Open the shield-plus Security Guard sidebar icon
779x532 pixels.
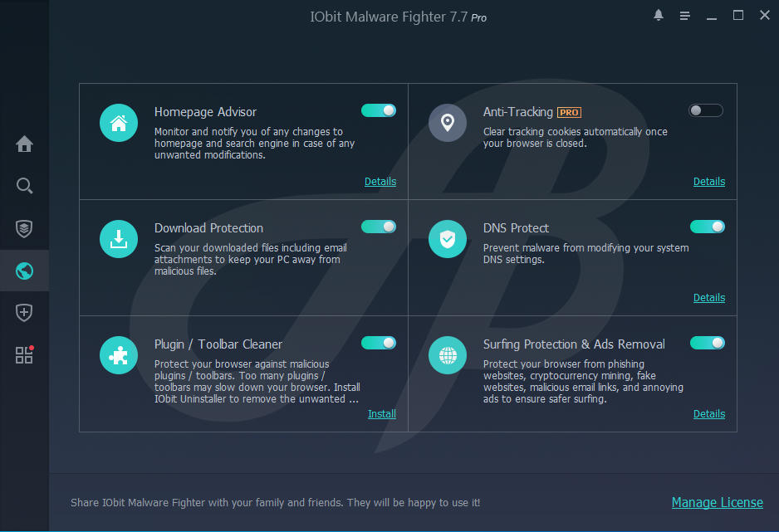tap(24, 313)
